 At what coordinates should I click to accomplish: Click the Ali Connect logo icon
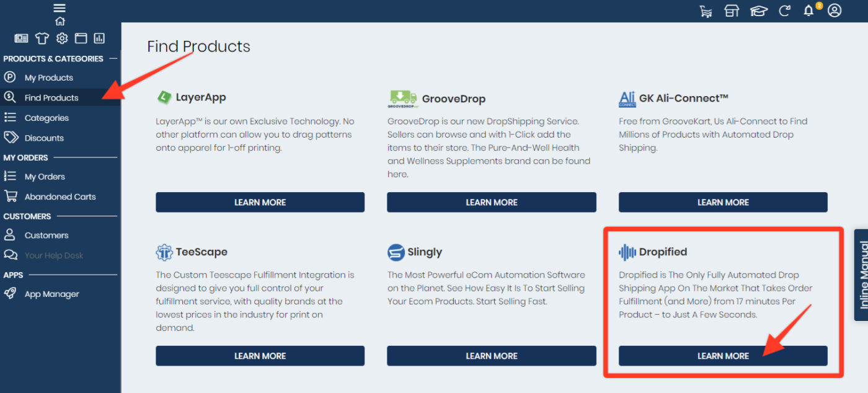click(627, 99)
